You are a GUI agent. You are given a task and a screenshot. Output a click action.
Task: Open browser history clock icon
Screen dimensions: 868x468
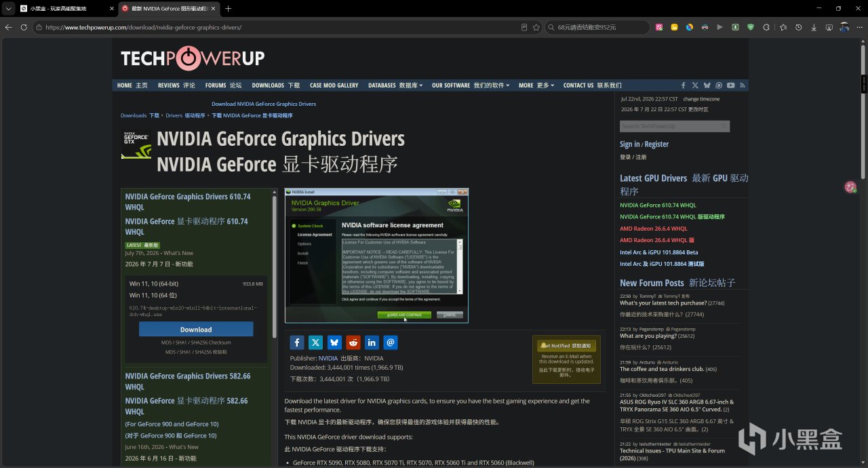coord(798,27)
